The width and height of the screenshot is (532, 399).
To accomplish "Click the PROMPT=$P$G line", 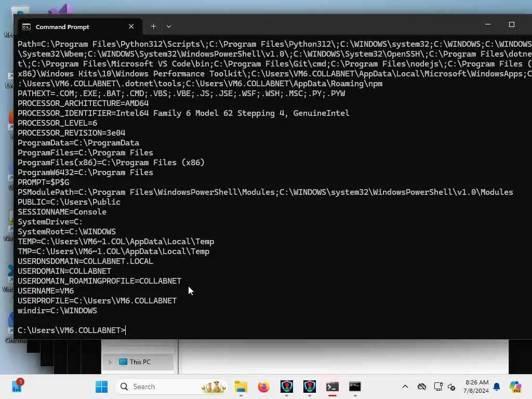I will click(x=44, y=182).
